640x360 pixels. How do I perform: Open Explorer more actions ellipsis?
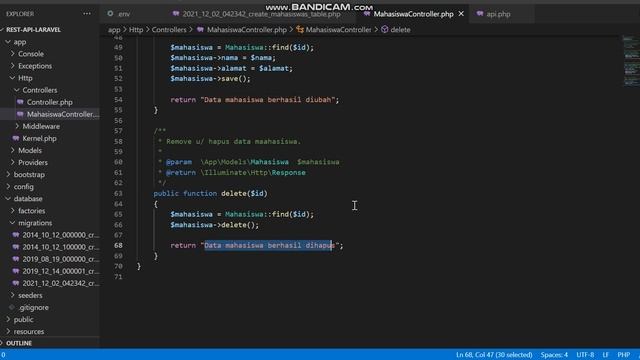click(x=87, y=14)
